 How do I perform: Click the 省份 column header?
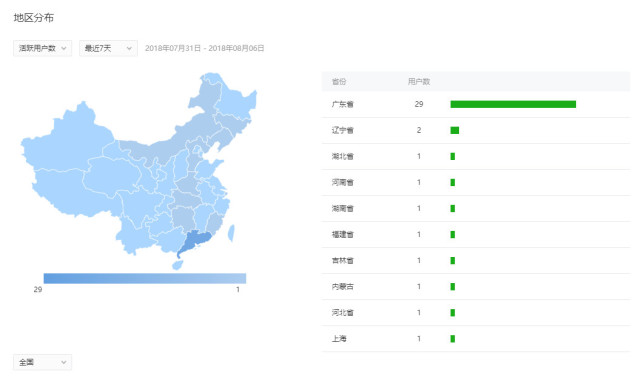coord(339,82)
